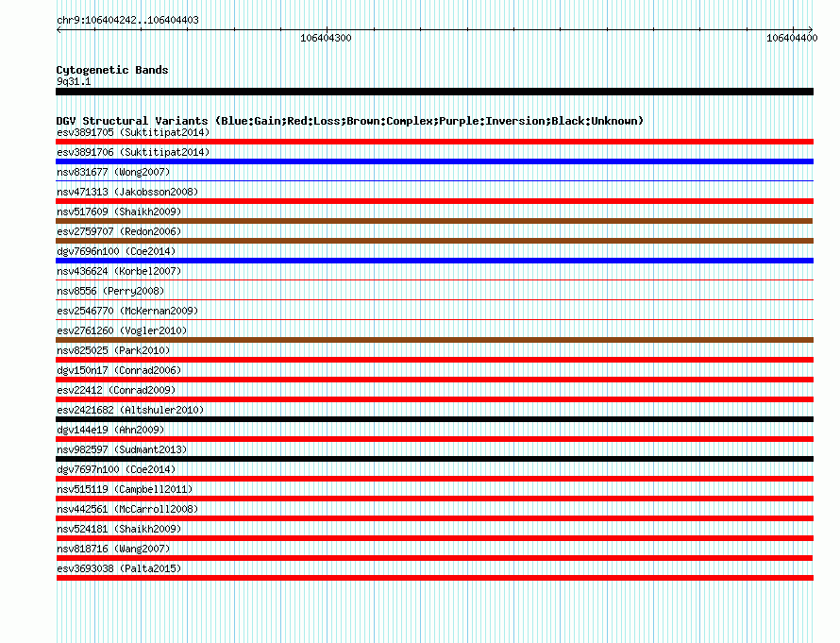Select the nsv8556 (Perry2008) label

(x=110, y=291)
